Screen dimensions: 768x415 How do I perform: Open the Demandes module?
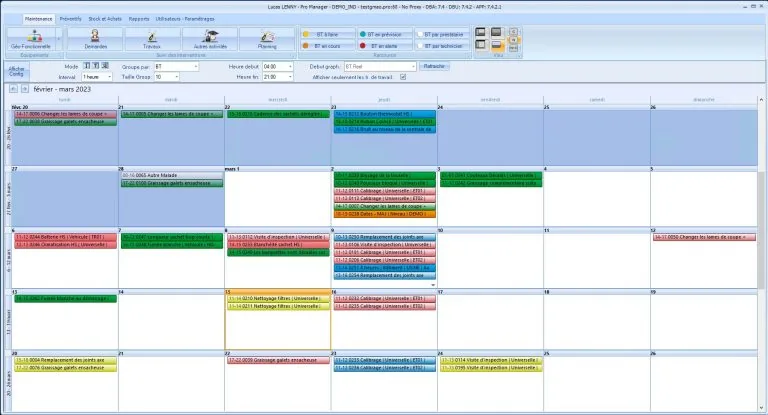[95, 39]
